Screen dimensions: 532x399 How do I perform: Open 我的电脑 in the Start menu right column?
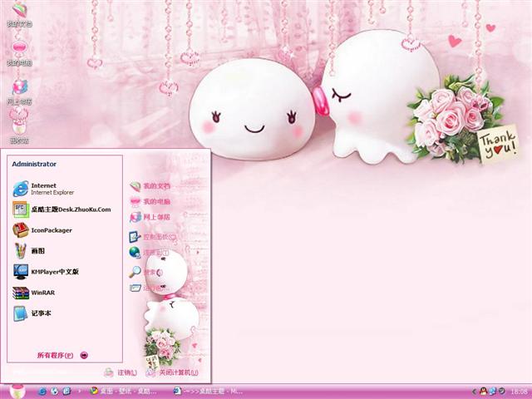click(x=150, y=201)
